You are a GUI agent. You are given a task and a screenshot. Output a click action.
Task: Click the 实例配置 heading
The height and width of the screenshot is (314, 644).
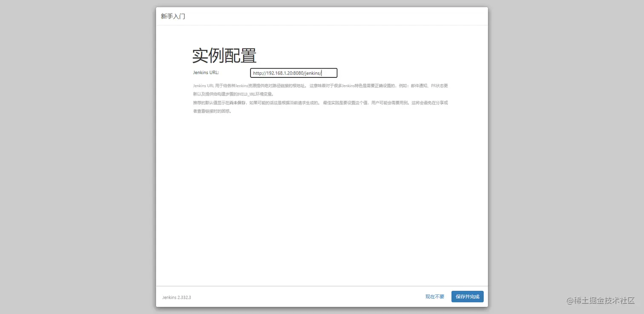[224, 56]
